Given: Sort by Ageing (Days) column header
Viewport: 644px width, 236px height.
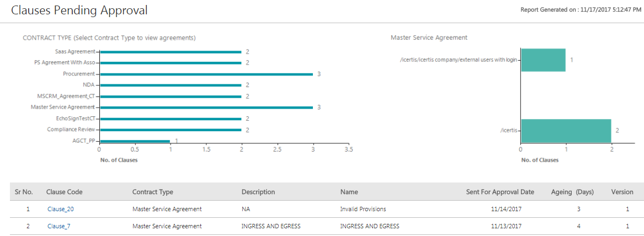Looking at the screenshot, I should 572,192.
